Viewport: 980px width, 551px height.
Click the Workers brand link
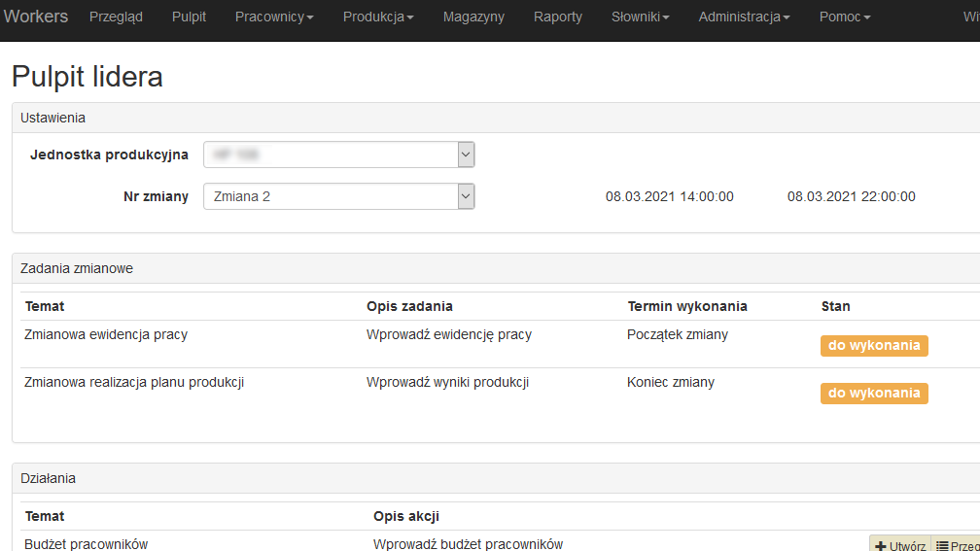[35, 17]
